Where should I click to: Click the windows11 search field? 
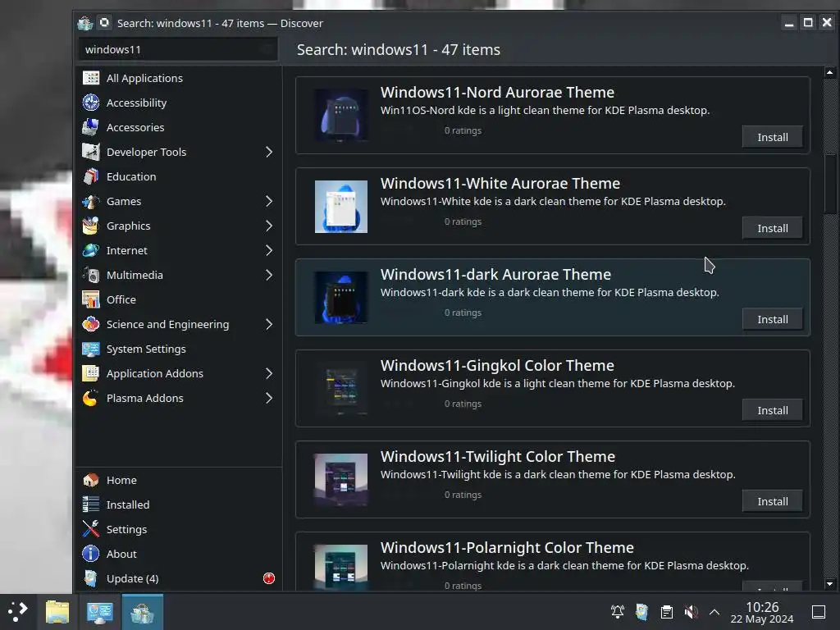click(178, 50)
